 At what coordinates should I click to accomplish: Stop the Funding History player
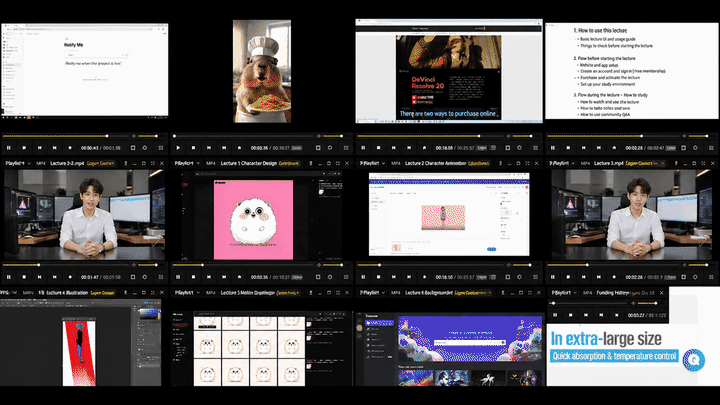tap(570, 315)
